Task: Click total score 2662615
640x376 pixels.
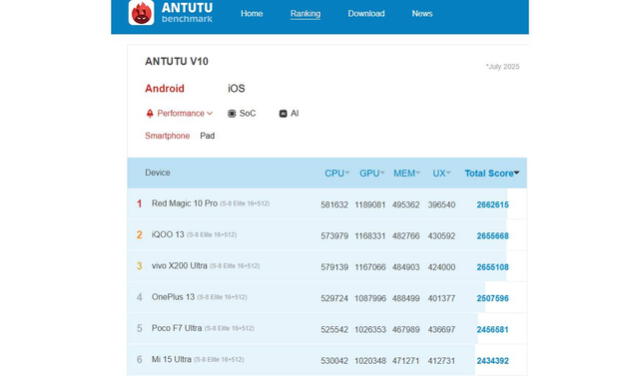Action: (x=493, y=205)
